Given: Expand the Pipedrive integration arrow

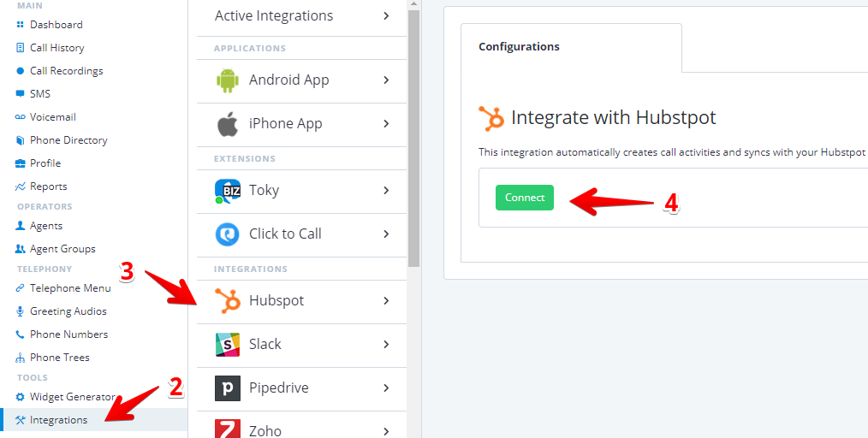Looking at the screenshot, I should tap(386, 388).
